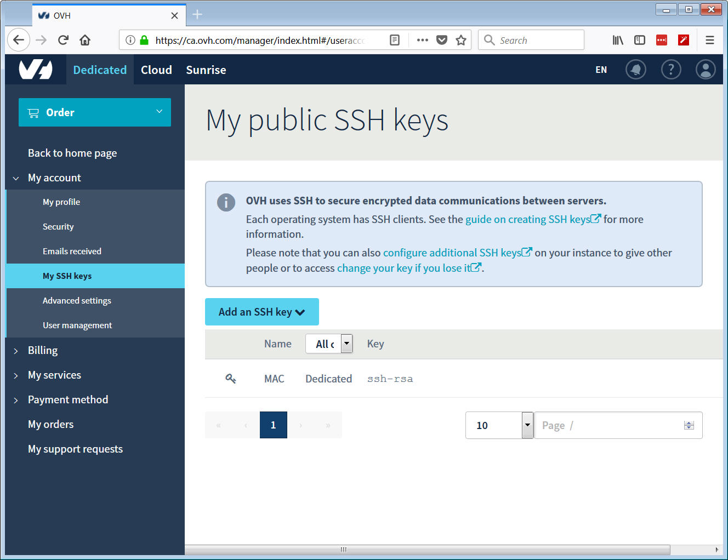Open the user account icon top right

click(x=706, y=70)
